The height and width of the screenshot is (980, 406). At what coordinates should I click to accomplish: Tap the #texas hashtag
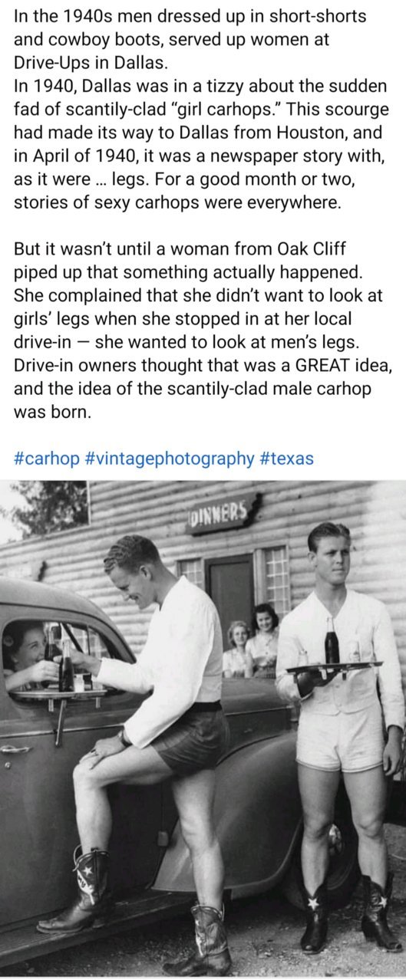(x=286, y=459)
